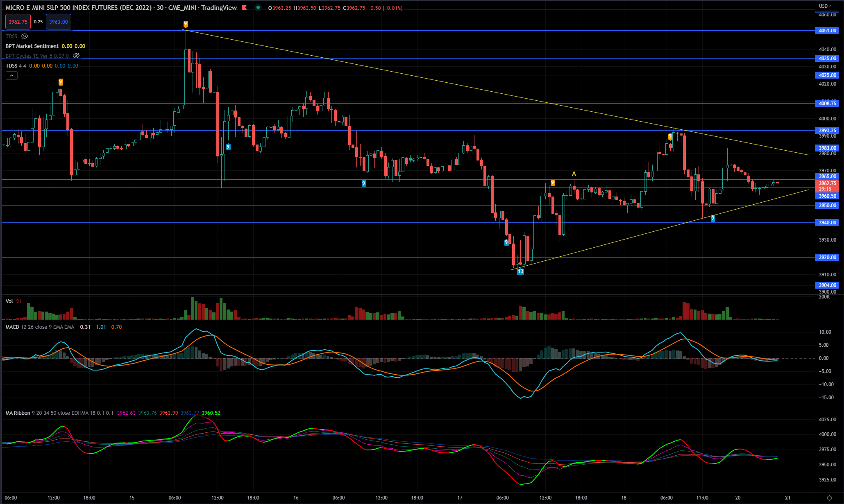Click the 4051.00 horizontal line price label
Viewport: 844px width, 504px height.
pos(827,31)
